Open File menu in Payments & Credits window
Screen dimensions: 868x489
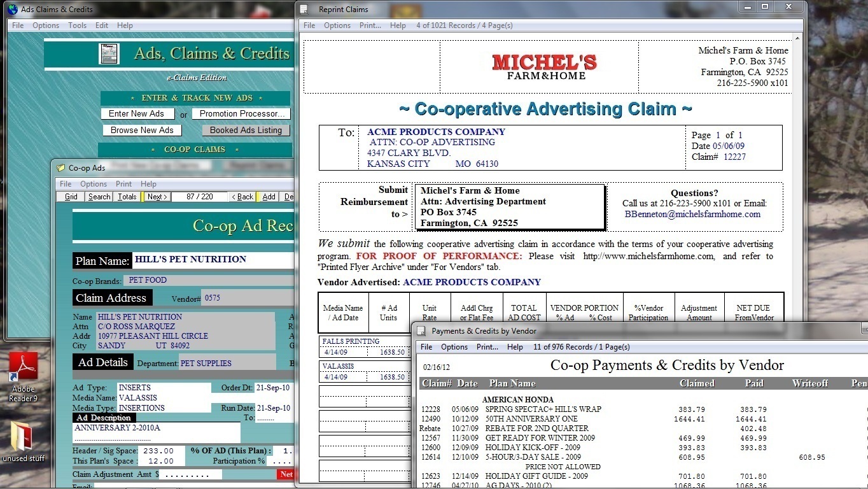[x=426, y=347]
